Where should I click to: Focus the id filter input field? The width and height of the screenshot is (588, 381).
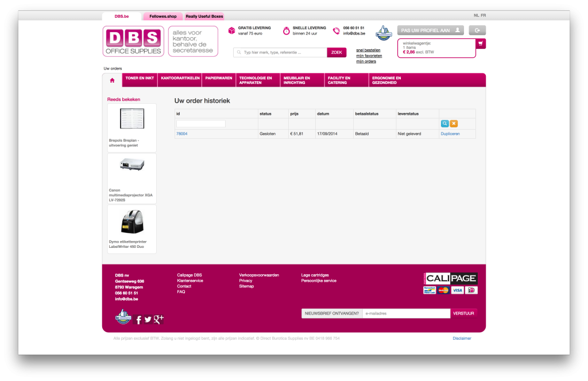(201, 123)
